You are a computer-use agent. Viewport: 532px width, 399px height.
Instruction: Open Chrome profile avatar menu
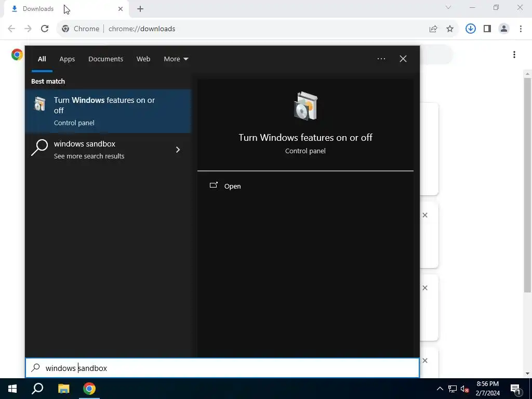(504, 29)
